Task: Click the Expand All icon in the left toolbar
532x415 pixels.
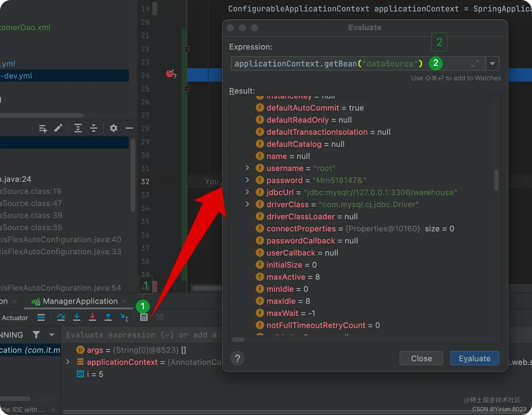Action: 78,128
